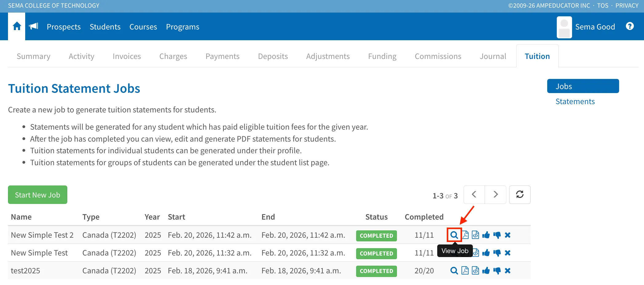View the test2025 job
Image resolution: width=644 pixels, height=285 pixels.
454,271
